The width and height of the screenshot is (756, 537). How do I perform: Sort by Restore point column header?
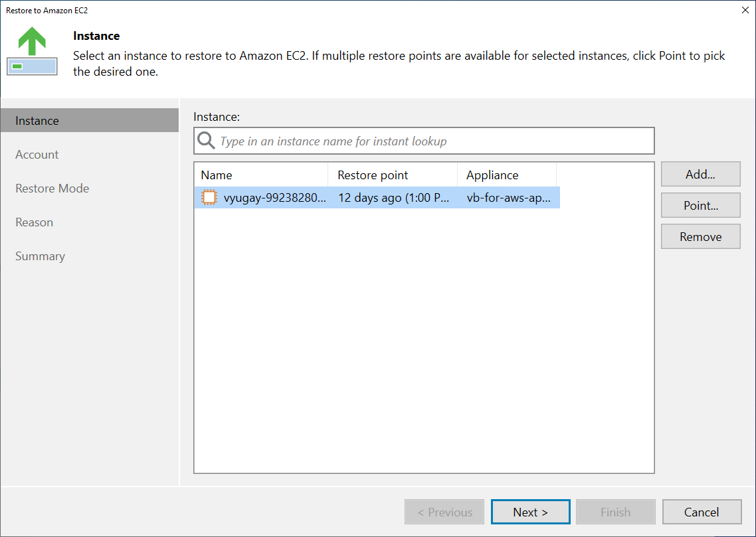tap(393, 175)
